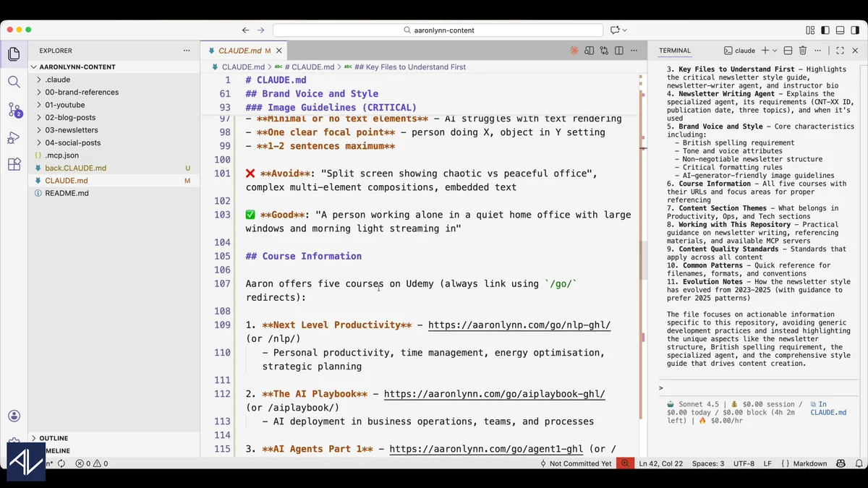Synchronize changes via status bar sync icon

click(x=61, y=463)
